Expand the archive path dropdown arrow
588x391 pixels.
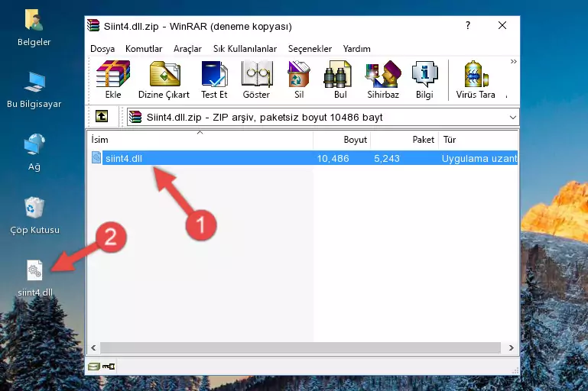pos(512,118)
